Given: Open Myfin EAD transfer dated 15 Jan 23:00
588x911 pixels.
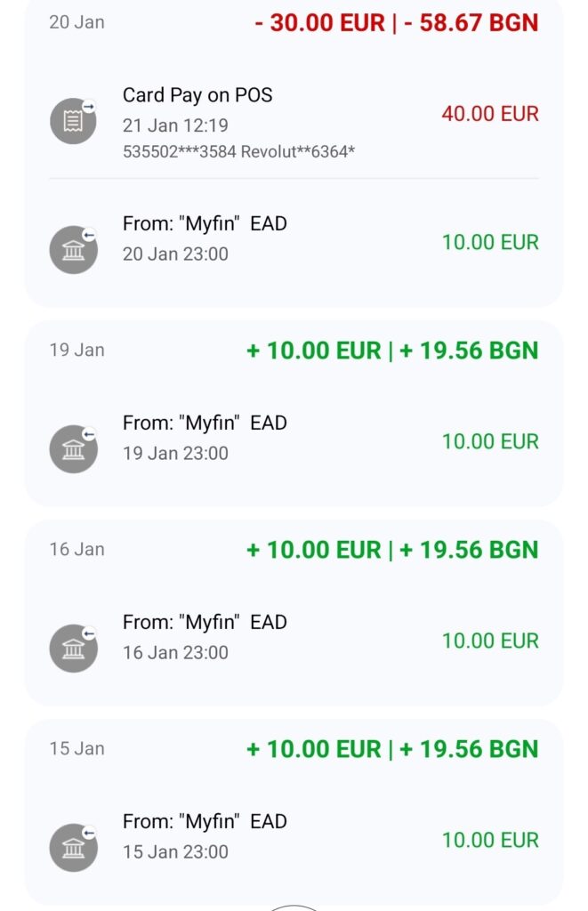Looking at the screenshot, I should pos(205,822).
